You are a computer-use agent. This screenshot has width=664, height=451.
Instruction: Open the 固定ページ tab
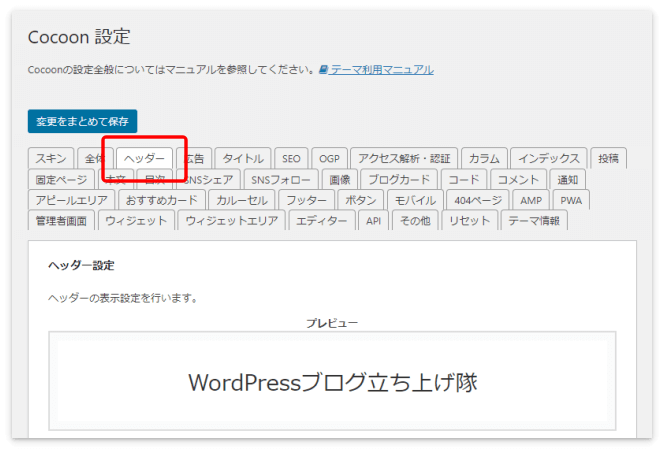(x=61, y=180)
